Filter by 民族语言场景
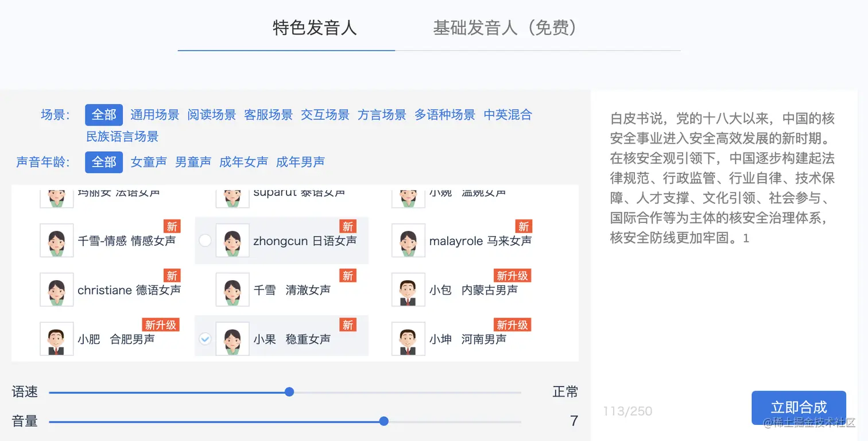 point(122,137)
